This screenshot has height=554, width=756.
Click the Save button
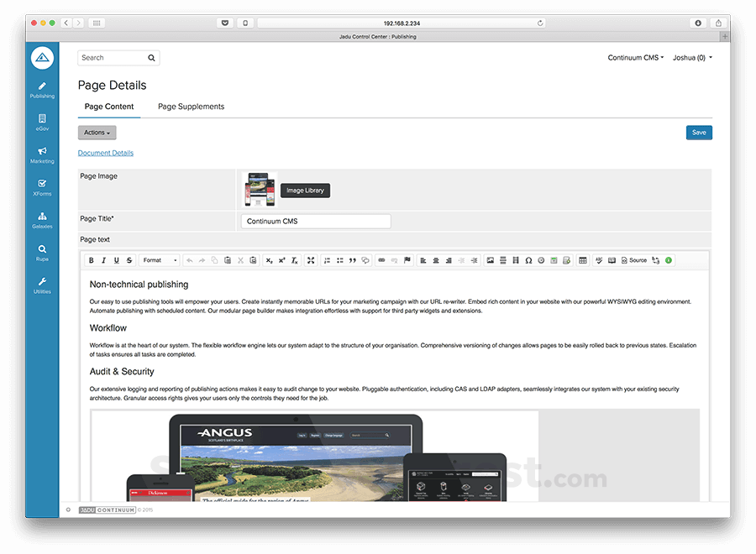pyautogui.click(x=699, y=132)
